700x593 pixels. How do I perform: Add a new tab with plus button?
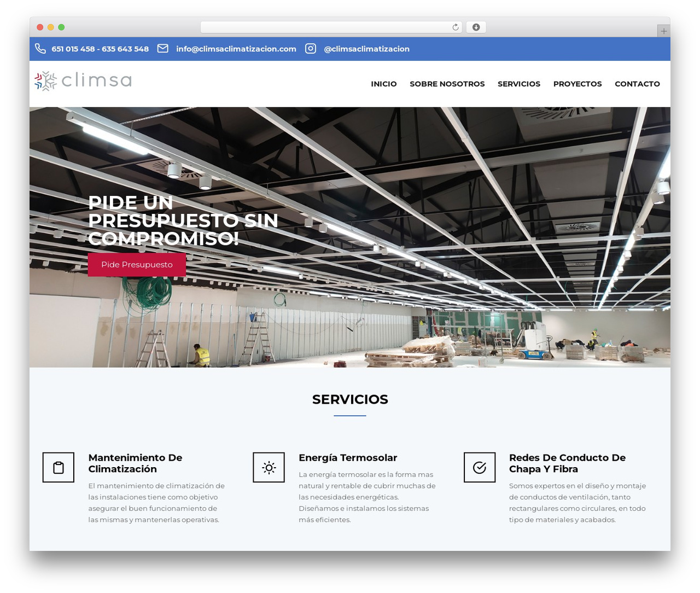pyautogui.click(x=664, y=31)
